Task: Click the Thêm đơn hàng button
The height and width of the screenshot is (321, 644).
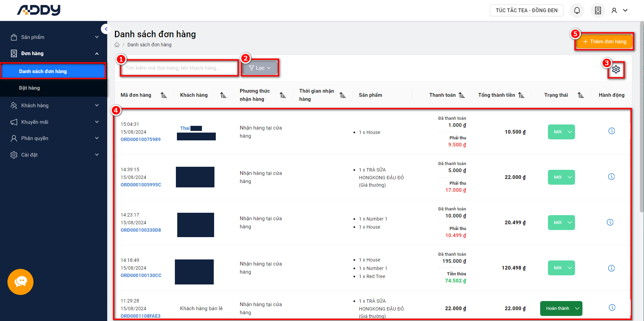Action: point(604,42)
